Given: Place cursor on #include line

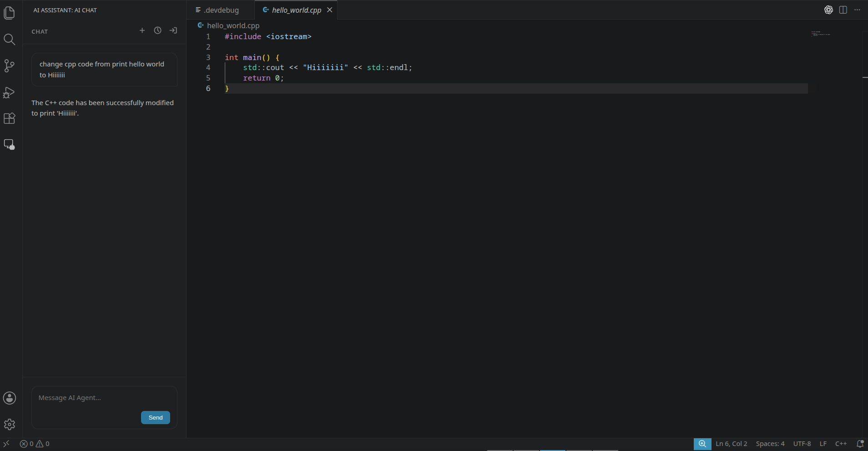Looking at the screenshot, I should pos(268,36).
